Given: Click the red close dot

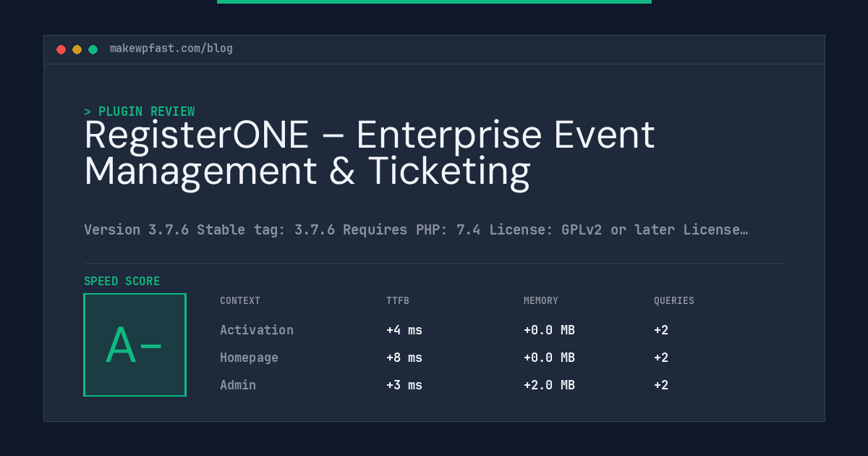Looking at the screenshot, I should tap(61, 49).
